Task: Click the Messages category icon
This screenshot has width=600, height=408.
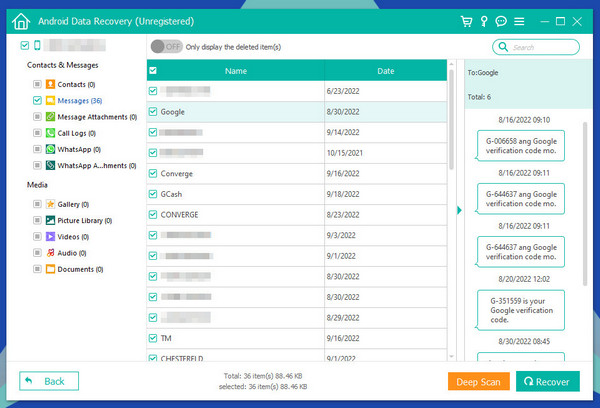Action: [x=50, y=100]
